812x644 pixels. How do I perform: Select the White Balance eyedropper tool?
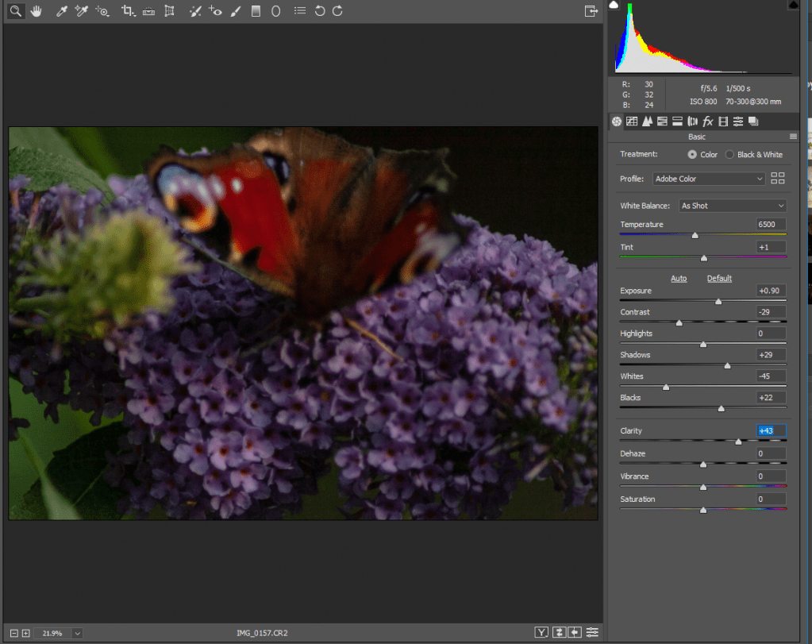pos(61,11)
